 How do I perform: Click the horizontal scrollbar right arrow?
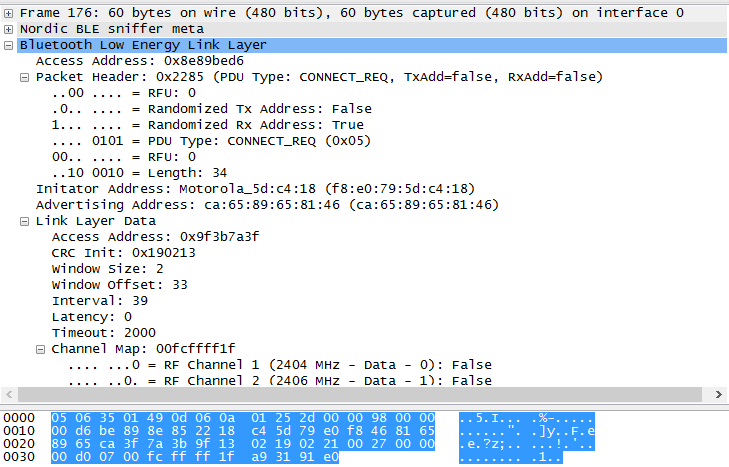coord(718,395)
